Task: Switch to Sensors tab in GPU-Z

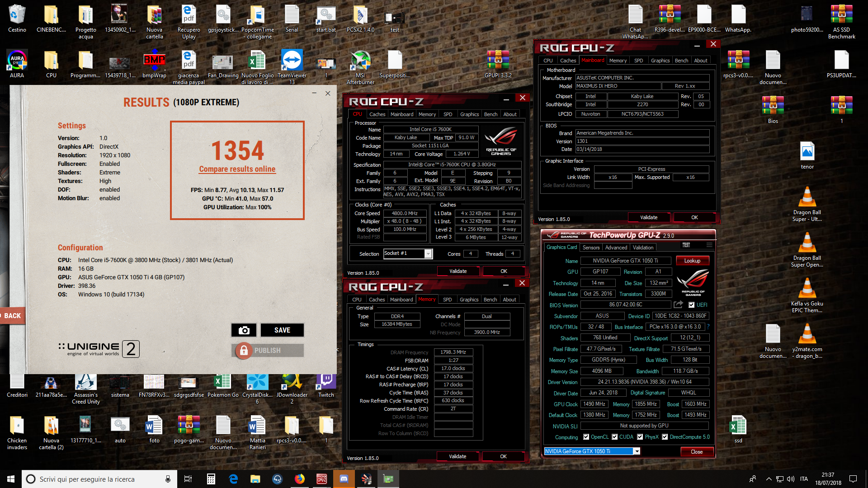Action: (x=591, y=248)
